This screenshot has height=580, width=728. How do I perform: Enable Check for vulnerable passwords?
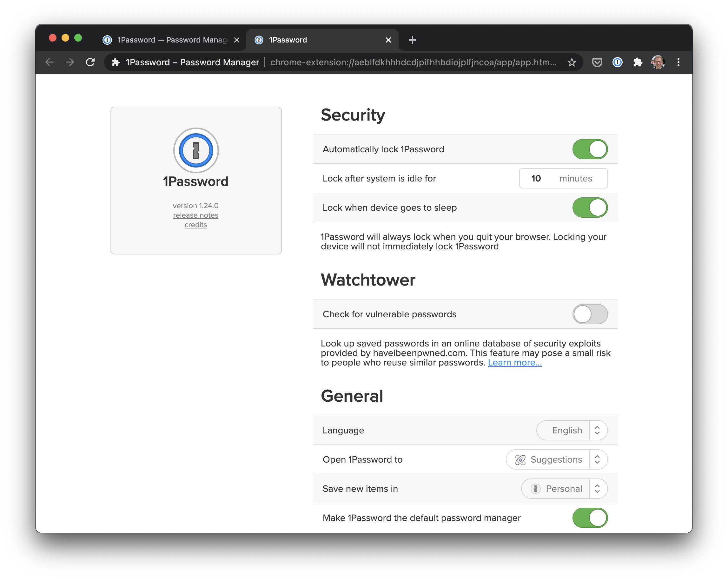(590, 314)
